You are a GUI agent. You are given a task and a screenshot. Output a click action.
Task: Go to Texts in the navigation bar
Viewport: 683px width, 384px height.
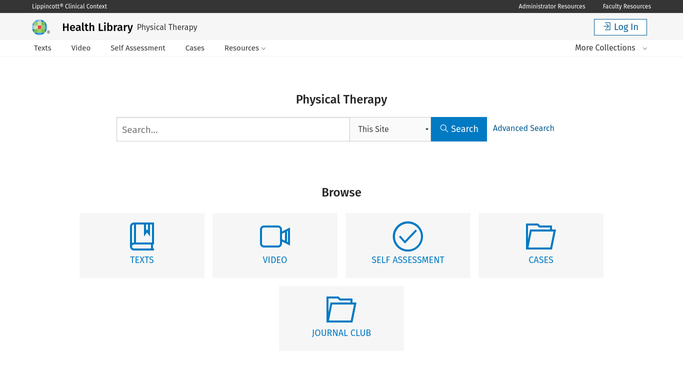click(43, 48)
